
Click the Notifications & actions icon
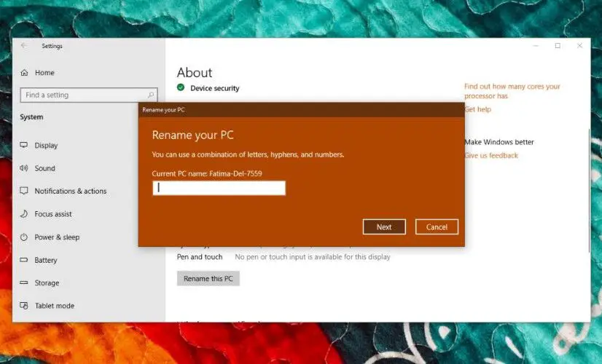click(24, 191)
